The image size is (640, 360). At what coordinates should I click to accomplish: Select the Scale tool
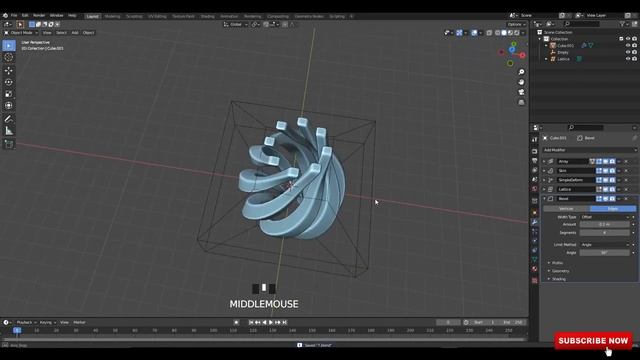tap(9, 94)
